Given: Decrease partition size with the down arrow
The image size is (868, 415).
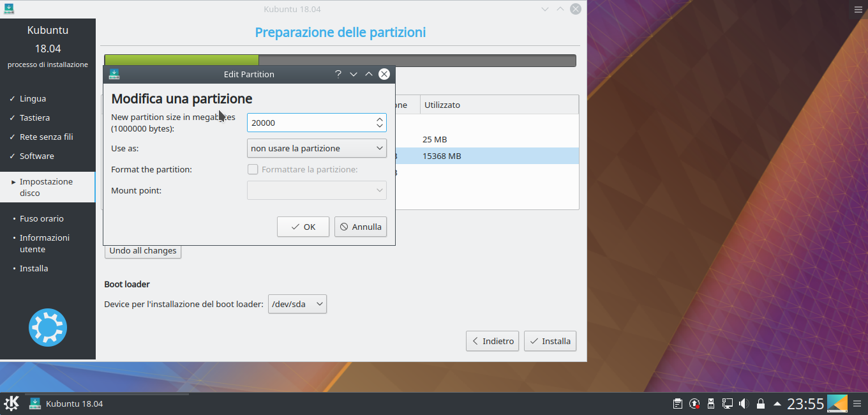Looking at the screenshot, I should (x=380, y=126).
